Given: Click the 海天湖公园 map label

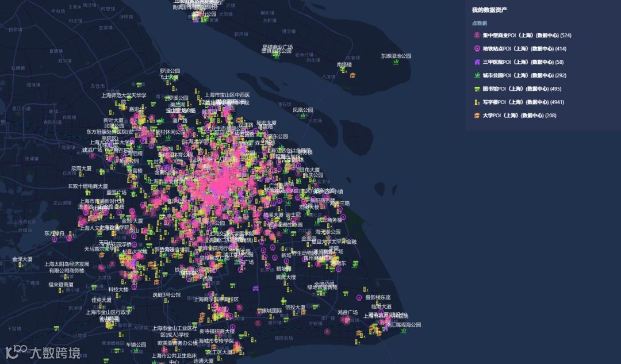Looking at the screenshot, I should [x=328, y=232].
